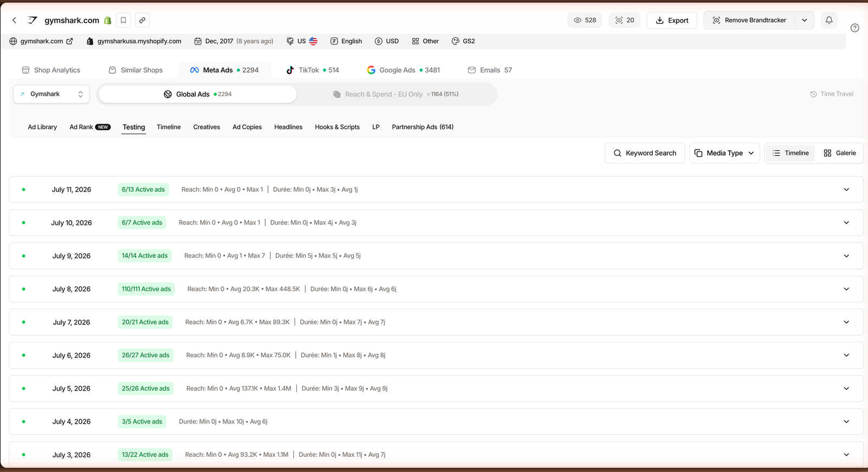This screenshot has width=868, height=472.
Task: Switch to Headlines sub-tab
Action: point(288,127)
